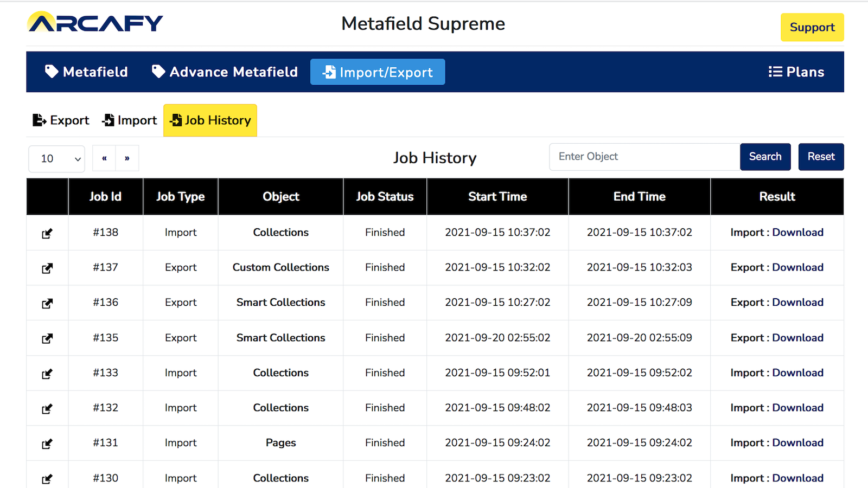Click the row icon beside job #135
The height and width of the screenshot is (488, 868).
click(47, 338)
